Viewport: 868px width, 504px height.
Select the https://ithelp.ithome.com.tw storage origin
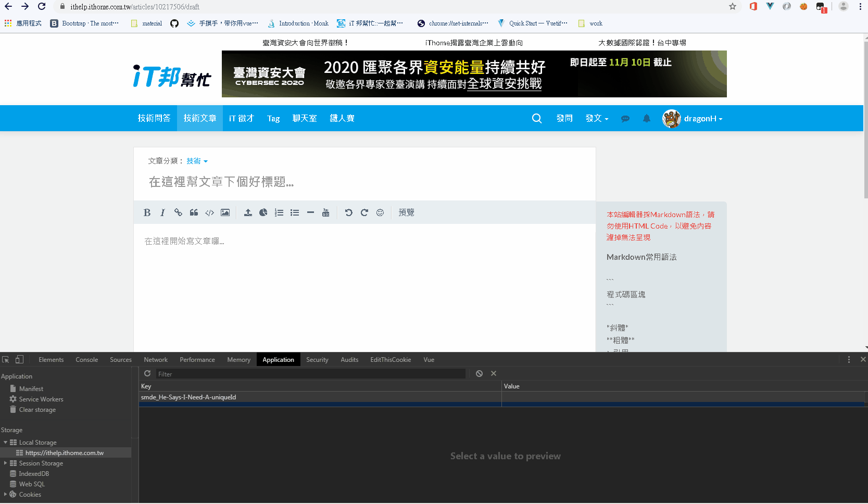[x=65, y=452]
